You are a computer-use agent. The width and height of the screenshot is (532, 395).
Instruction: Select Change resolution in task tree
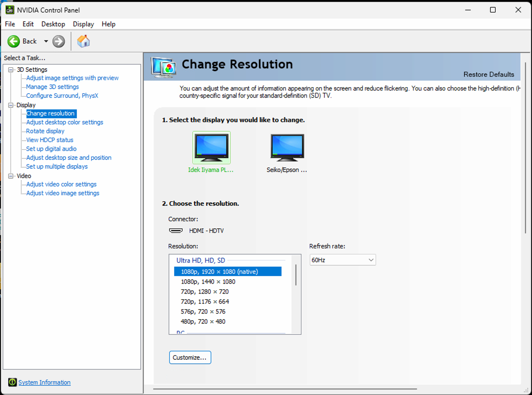pos(51,113)
